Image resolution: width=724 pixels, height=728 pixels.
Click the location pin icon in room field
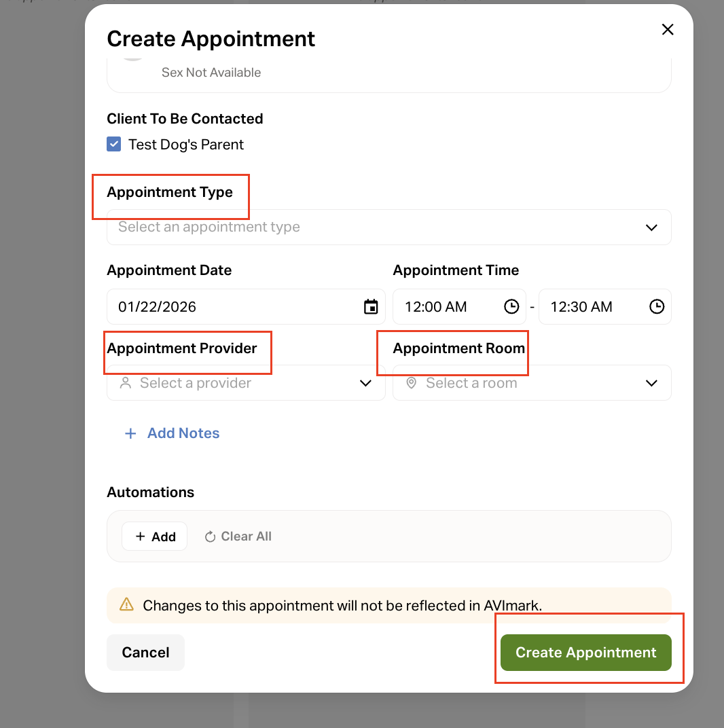(411, 383)
